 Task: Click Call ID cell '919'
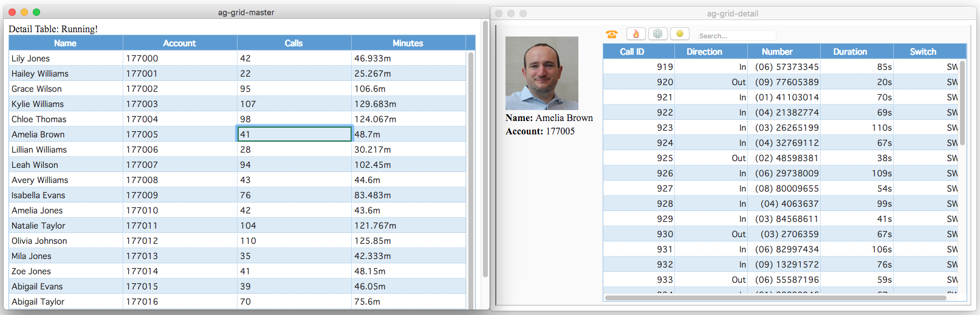pyautogui.click(x=639, y=67)
